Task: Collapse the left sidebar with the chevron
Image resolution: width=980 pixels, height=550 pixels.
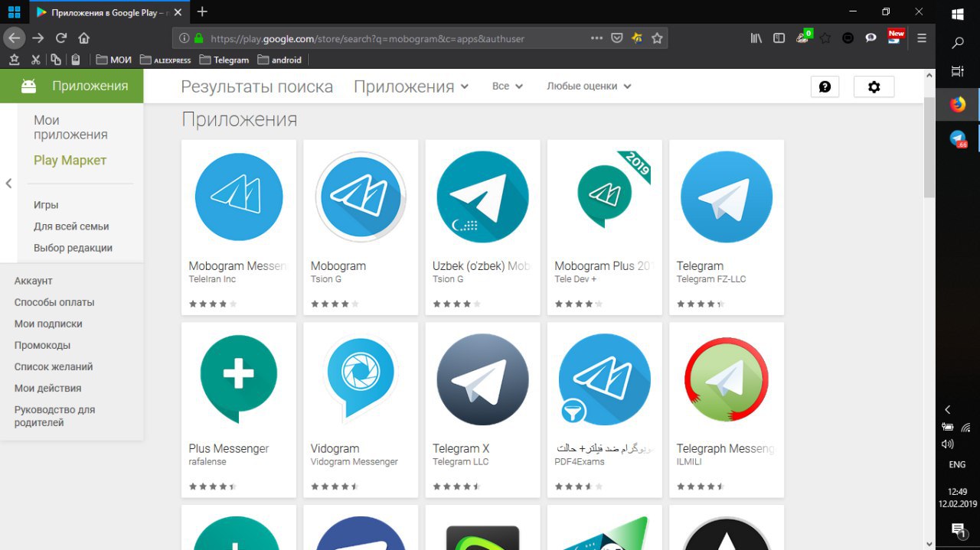Action: click(8, 184)
